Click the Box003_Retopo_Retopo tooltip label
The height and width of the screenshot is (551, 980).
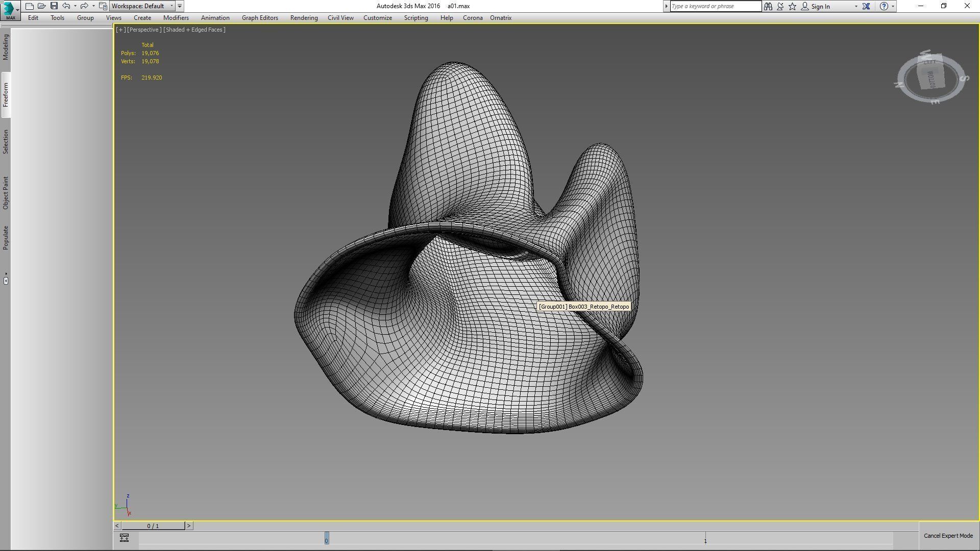pyautogui.click(x=584, y=307)
